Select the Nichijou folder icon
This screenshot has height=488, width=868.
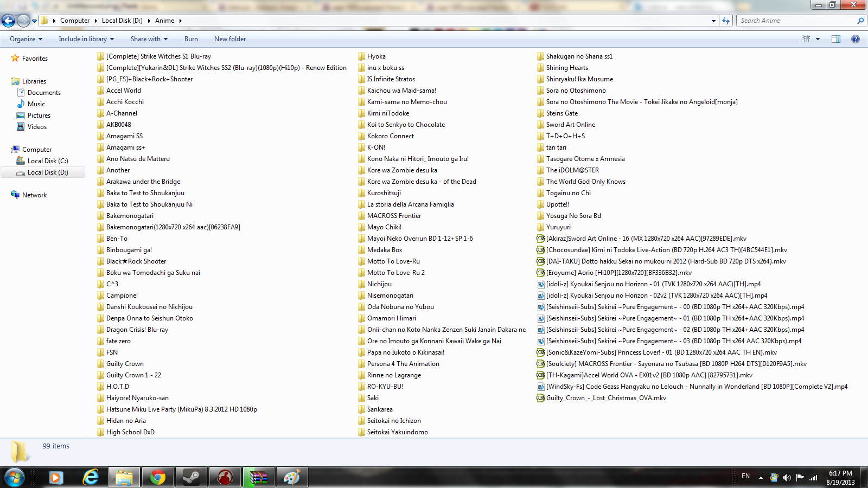point(361,284)
